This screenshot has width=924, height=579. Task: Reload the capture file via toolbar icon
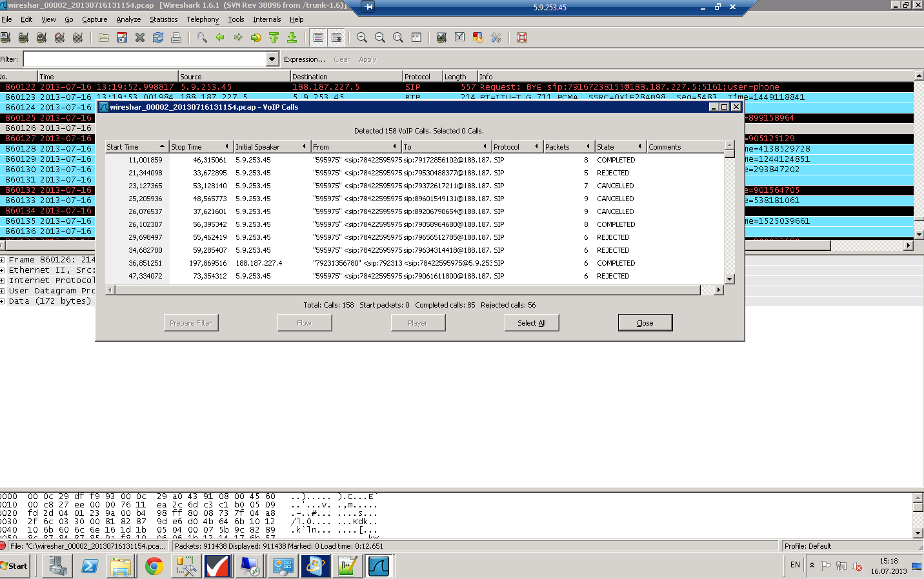click(158, 37)
